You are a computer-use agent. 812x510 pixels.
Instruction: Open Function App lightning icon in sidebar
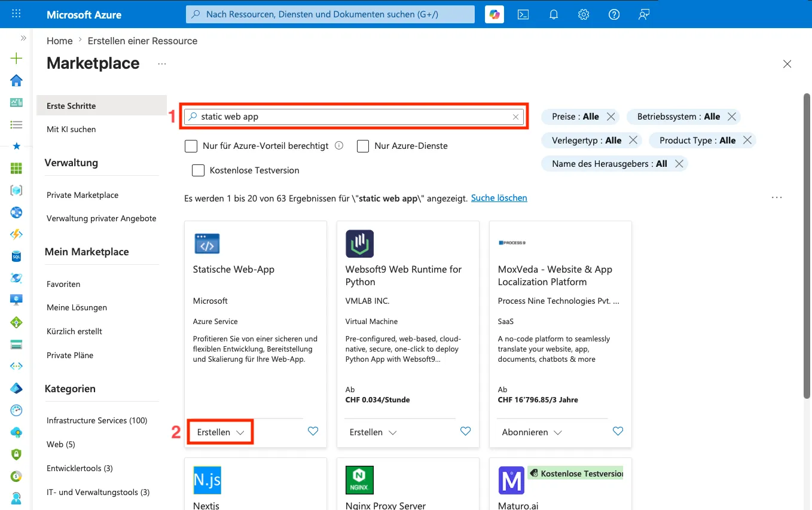17,234
